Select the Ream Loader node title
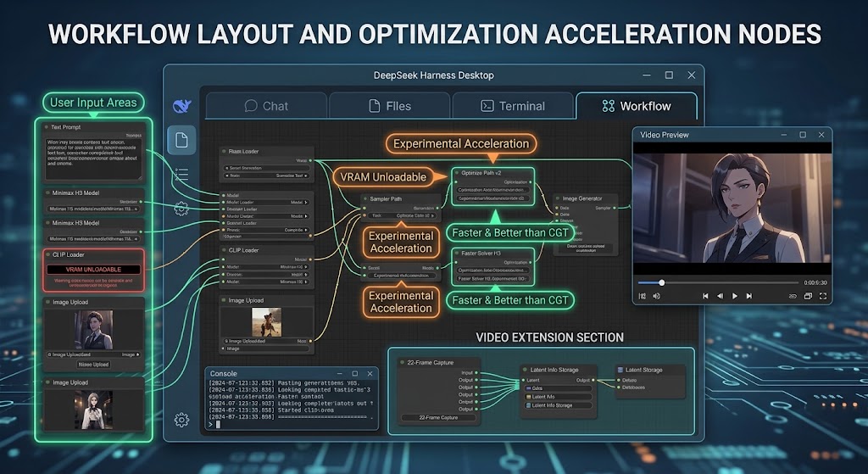 243,151
